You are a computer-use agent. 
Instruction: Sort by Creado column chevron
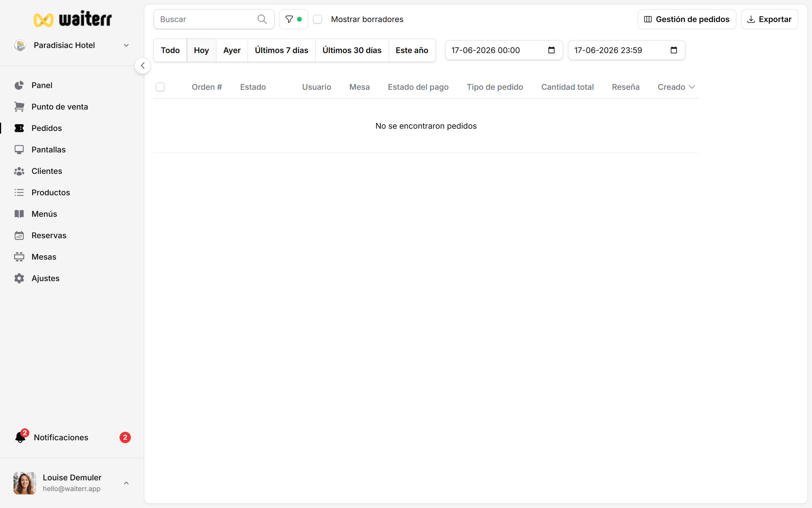coord(692,87)
